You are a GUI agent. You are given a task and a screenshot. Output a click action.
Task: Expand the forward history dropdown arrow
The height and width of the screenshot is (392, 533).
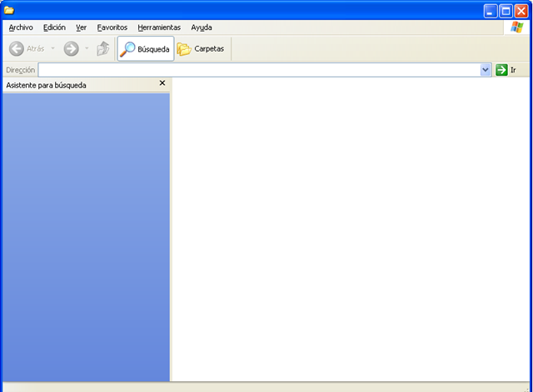pos(87,48)
